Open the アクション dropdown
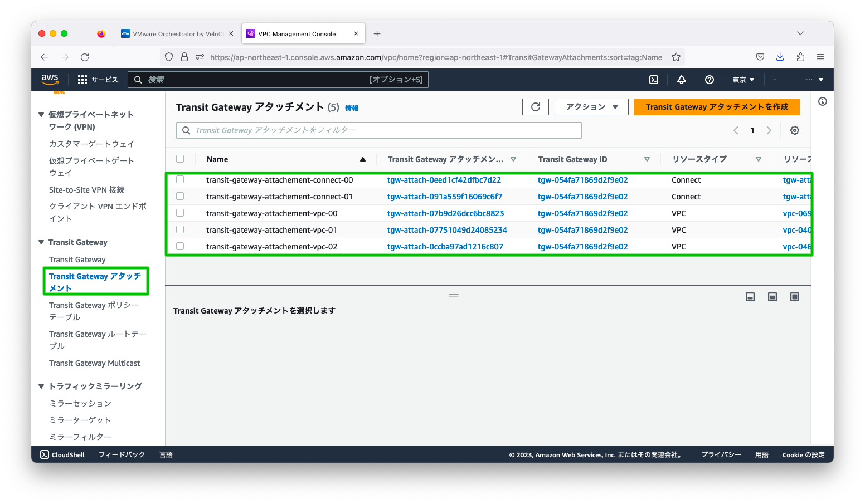Image resolution: width=865 pixels, height=504 pixels. tap(591, 107)
